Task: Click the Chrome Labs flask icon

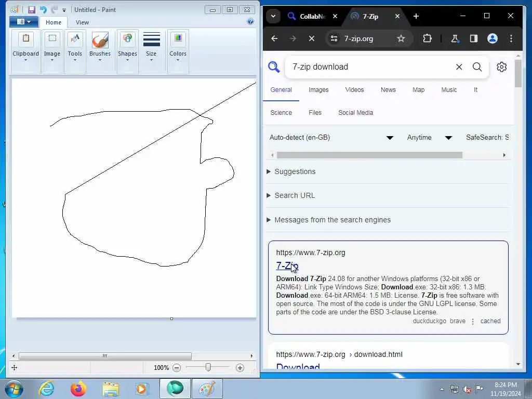Action: 455,38
